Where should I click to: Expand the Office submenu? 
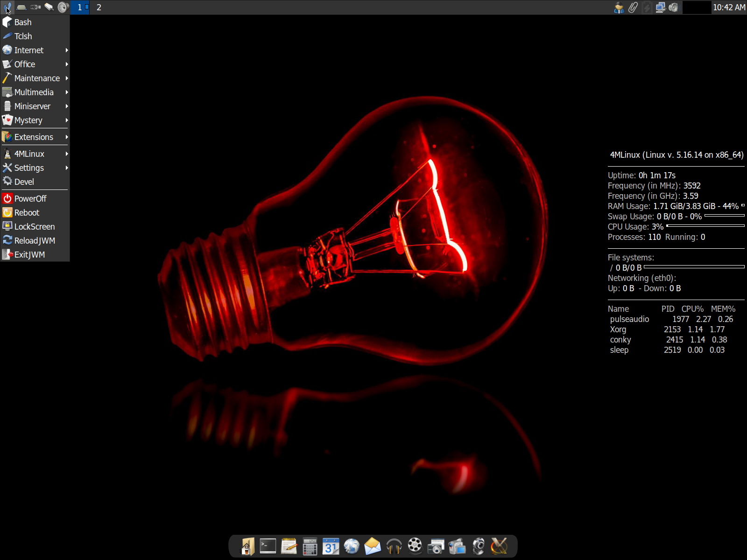35,64
